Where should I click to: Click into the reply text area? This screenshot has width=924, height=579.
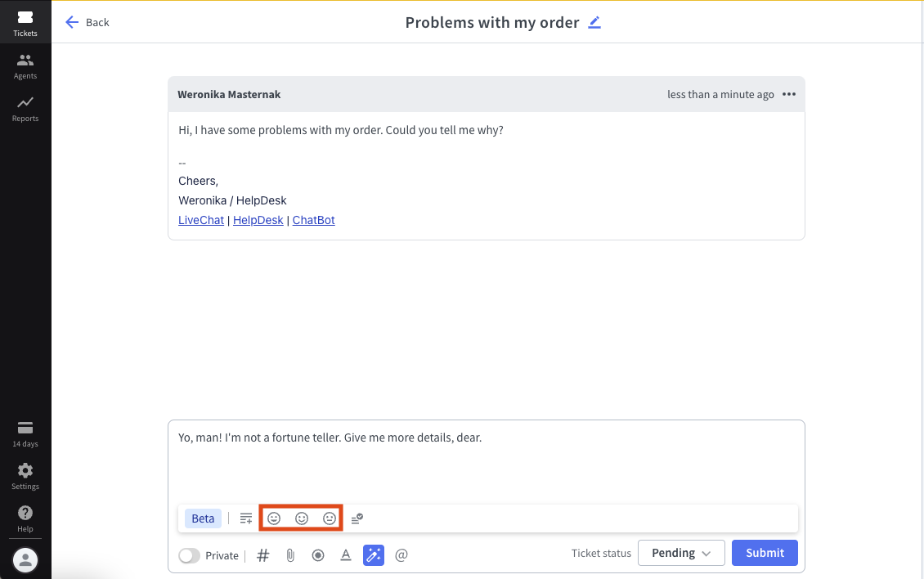(487, 461)
